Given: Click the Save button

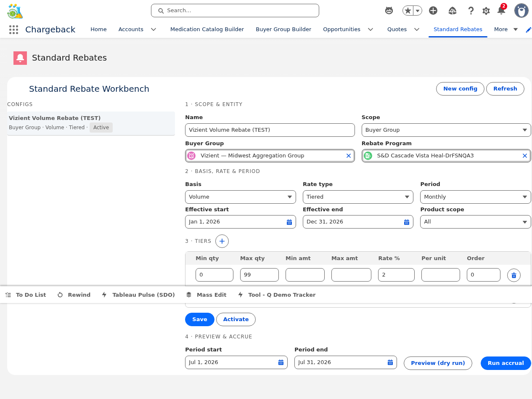Looking at the screenshot, I should [x=200, y=319].
